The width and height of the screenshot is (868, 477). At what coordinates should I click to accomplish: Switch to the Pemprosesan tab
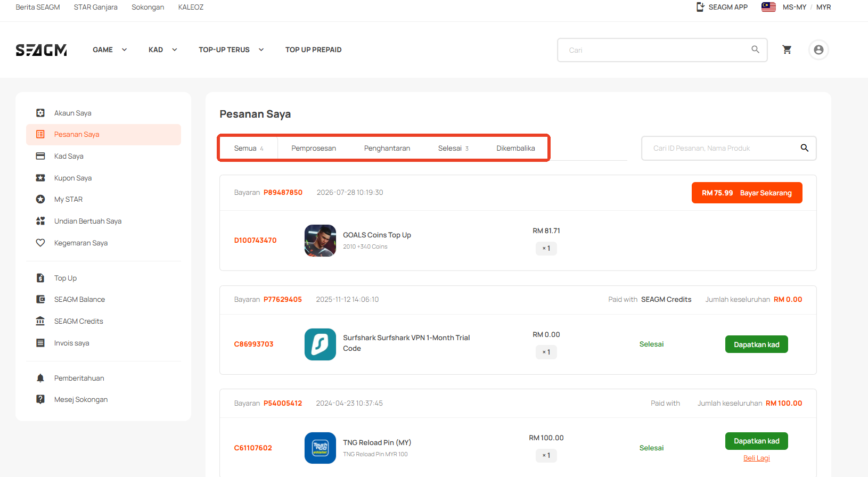coord(314,148)
